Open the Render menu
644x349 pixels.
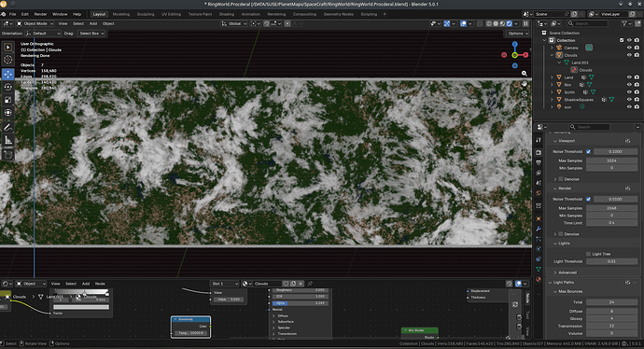40,14
